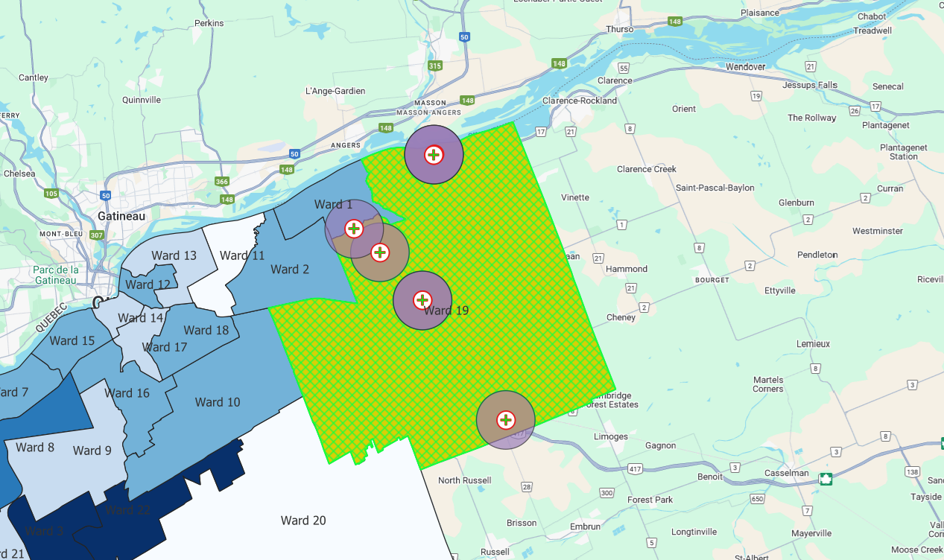This screenshot has height=560, width=944.
Task: Click the Route 366 shield icon
Action: point(222,182)
